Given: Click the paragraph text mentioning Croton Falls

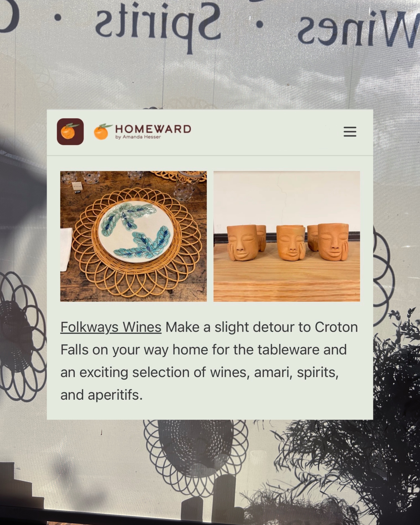Looking at the screenshot, I should tap(209, 361).
